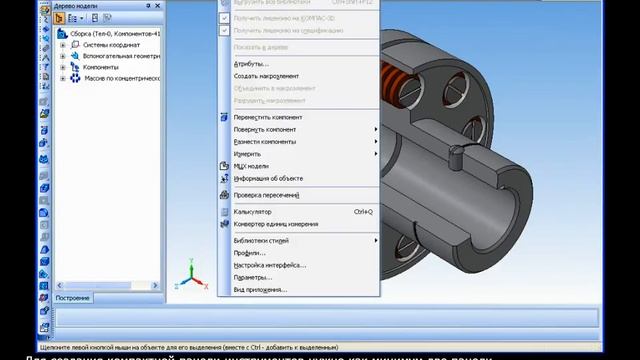Click the calculator icon in menu
This screenshot has height=360, width=640.
pyautogui.click(x=224, y=212)
